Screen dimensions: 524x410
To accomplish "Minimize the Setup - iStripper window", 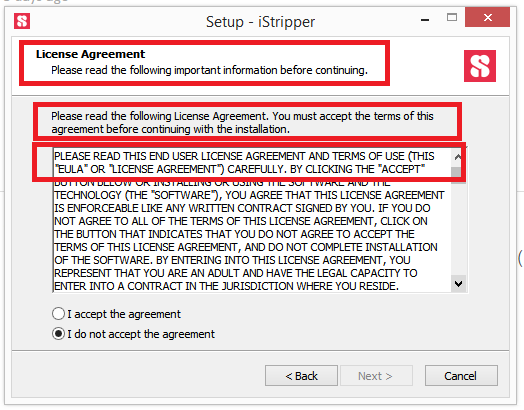I will (425, 20).
